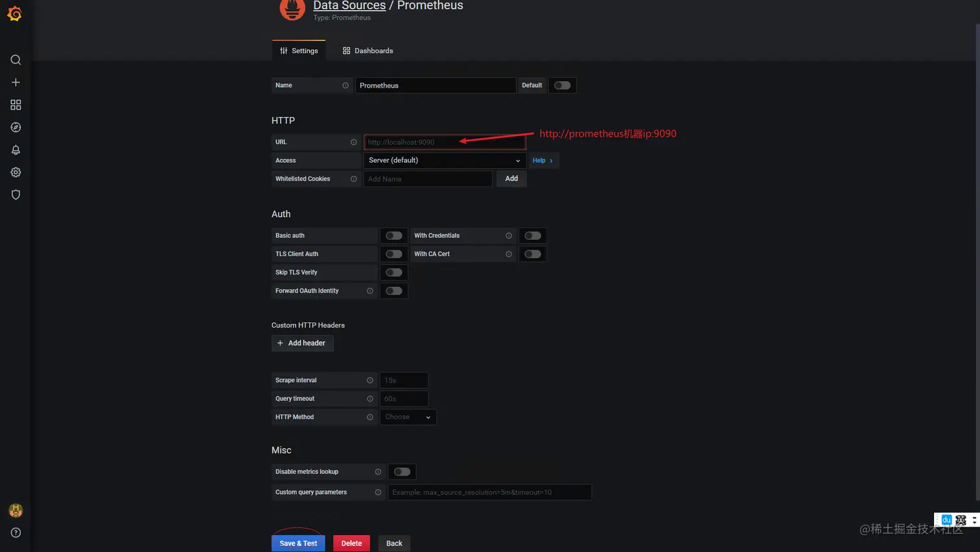Open the Search dashboards sidebar icon
Image resolution: width=980 pixels, height=552 pixels.
15,59
